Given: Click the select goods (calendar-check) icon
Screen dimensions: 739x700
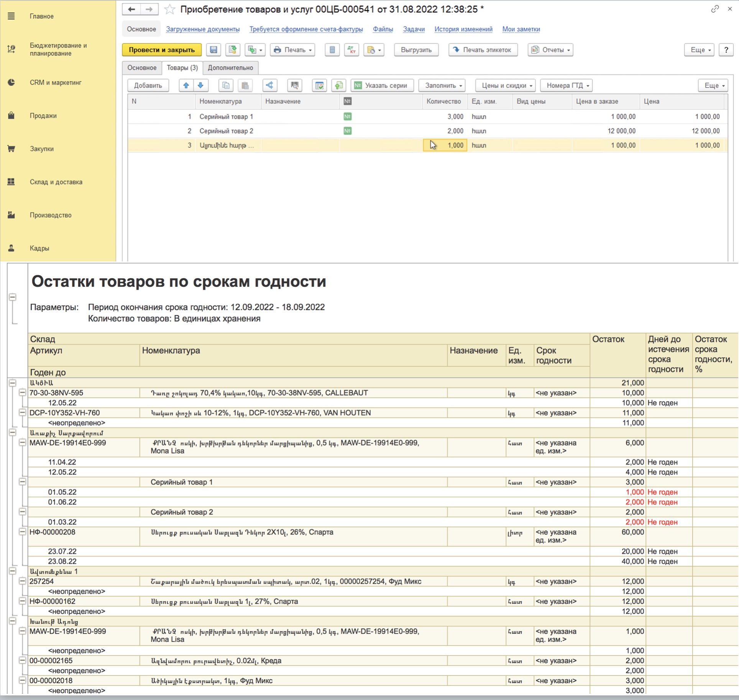Looking at the screenshot, I should tap(319, 85).
